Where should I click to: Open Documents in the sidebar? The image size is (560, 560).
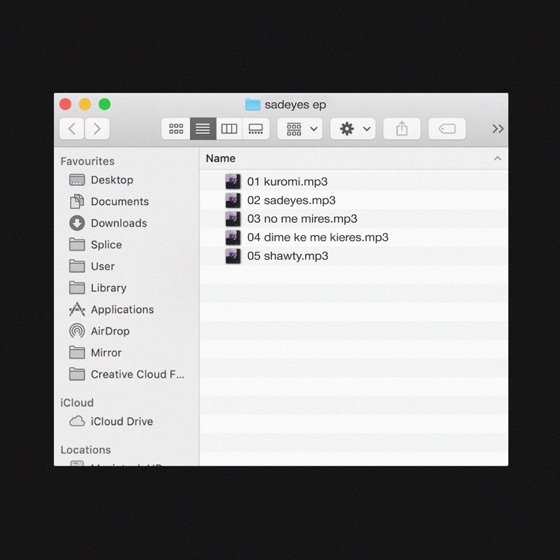tap(126, 201)
